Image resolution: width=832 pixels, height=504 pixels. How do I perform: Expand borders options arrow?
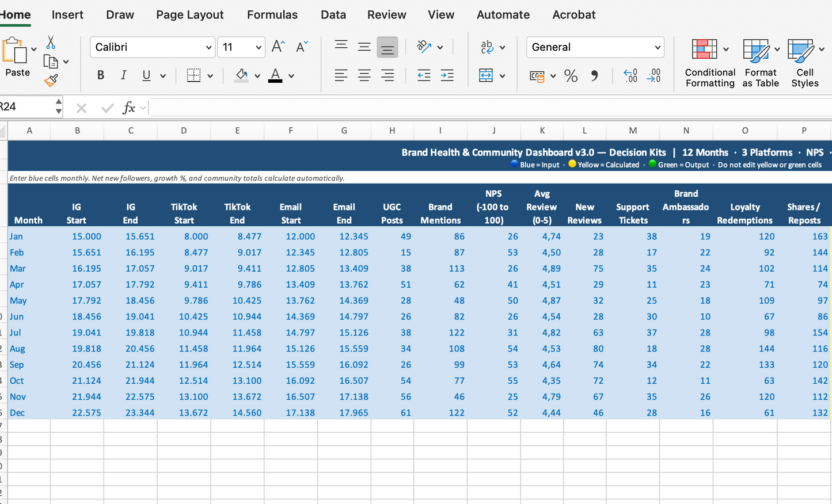[210, 76]
